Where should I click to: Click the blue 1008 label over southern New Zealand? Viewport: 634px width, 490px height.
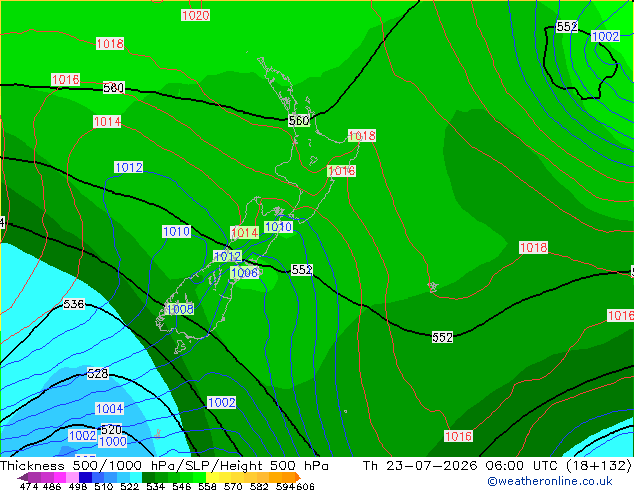180,309
